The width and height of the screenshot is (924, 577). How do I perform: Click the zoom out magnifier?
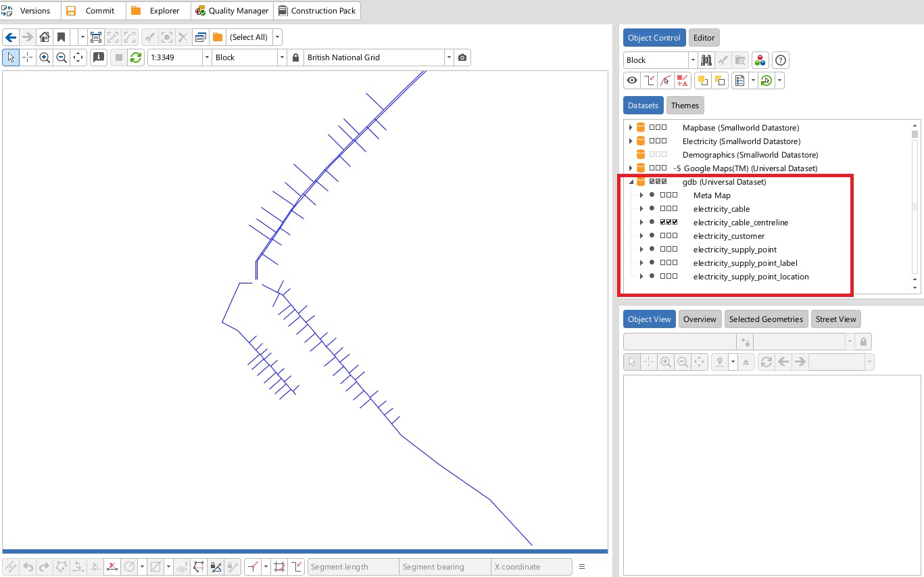(62, 57)
